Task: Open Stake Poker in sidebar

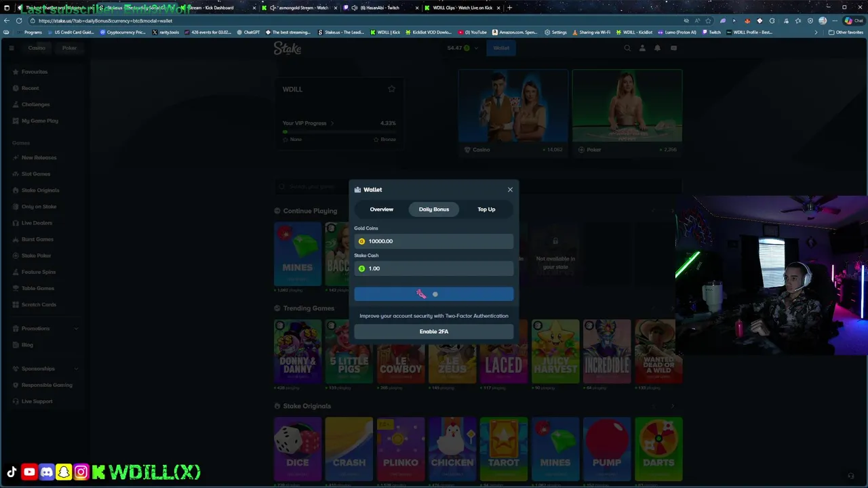Action: pyautogui.click(x=36, y=256)
